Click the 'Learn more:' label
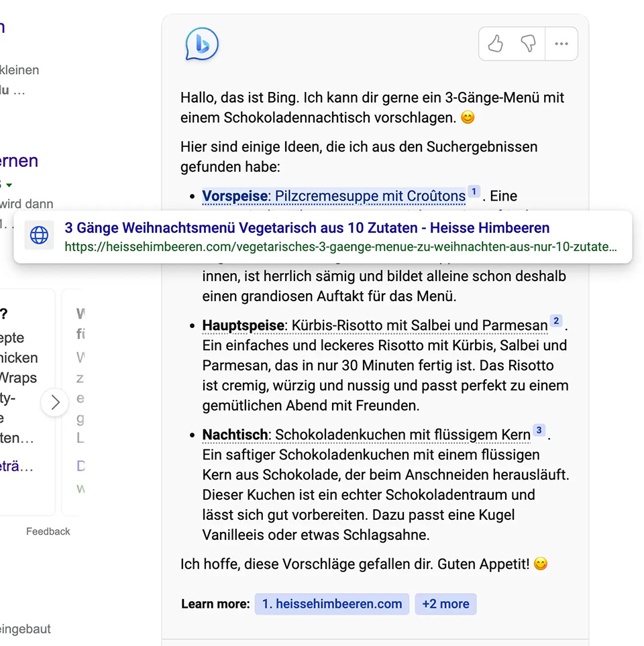644x646 pixels. coord(215,604)
